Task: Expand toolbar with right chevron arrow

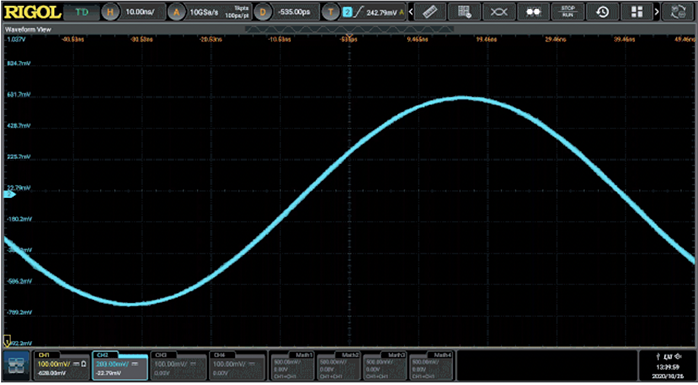Action: pyautogui.click(x=657, y=12)
